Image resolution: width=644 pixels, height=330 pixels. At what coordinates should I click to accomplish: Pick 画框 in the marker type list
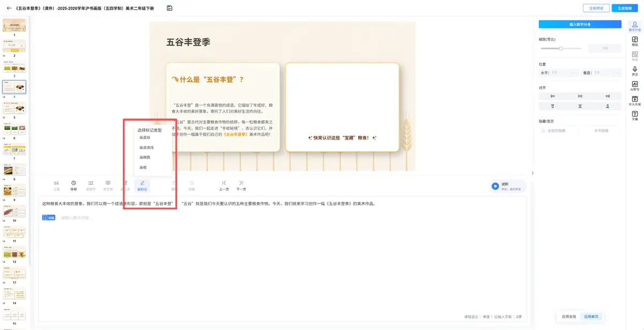[x=143, y=167]
